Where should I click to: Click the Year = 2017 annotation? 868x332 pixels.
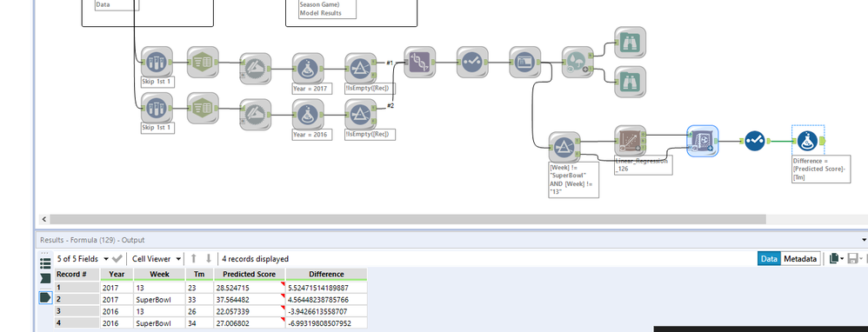[311, 89]
